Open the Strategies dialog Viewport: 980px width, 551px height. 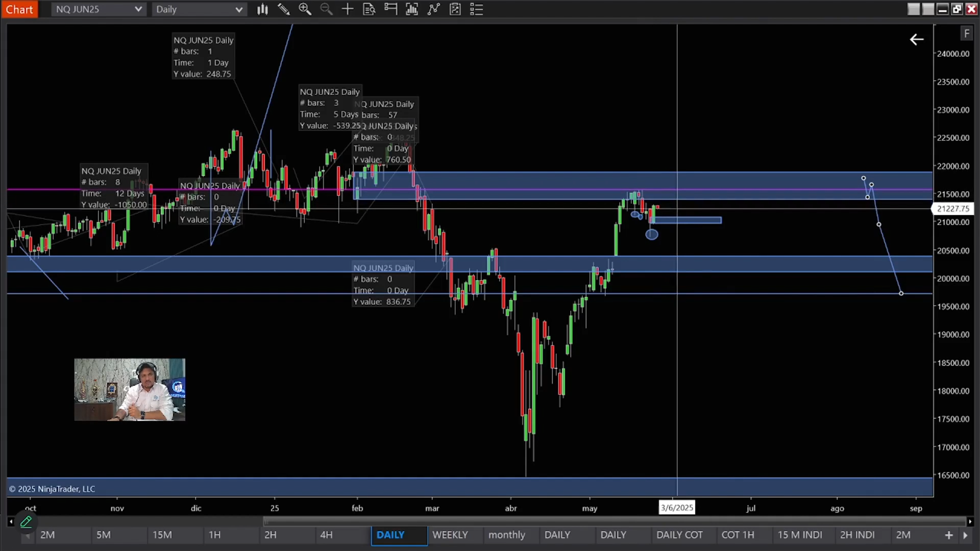pos(455,9)
